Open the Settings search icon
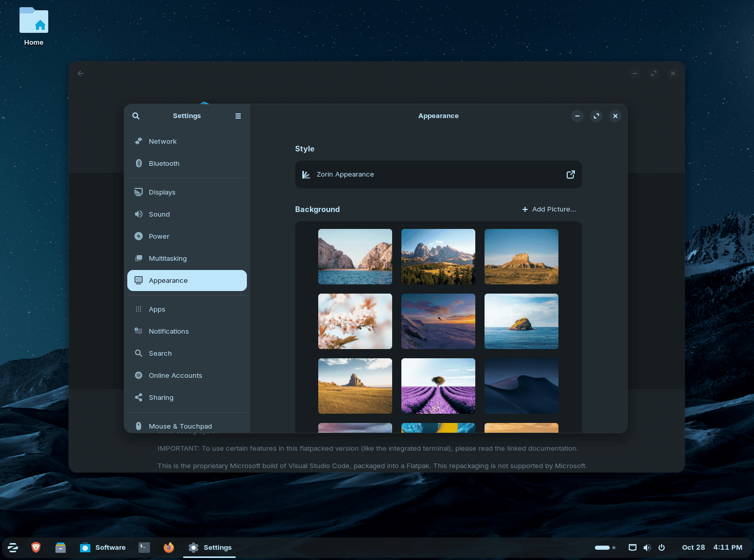 coord(136,115)
